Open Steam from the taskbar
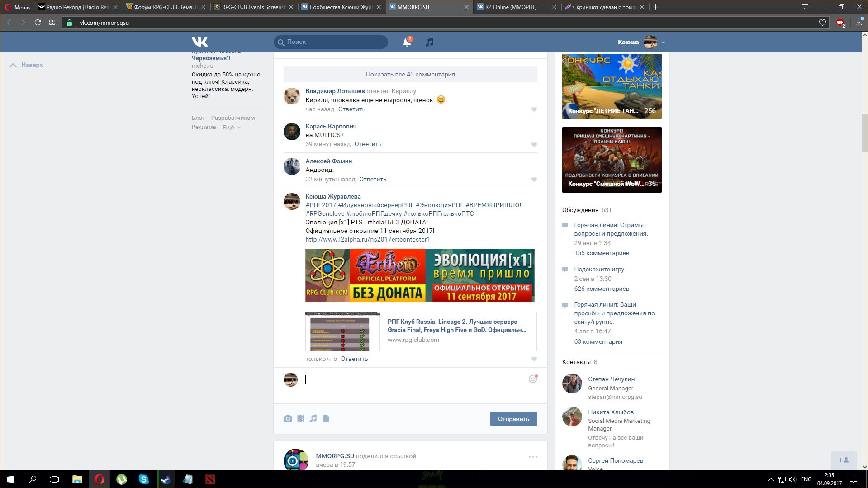Screen dimensions: 868x488 (166, 479)
